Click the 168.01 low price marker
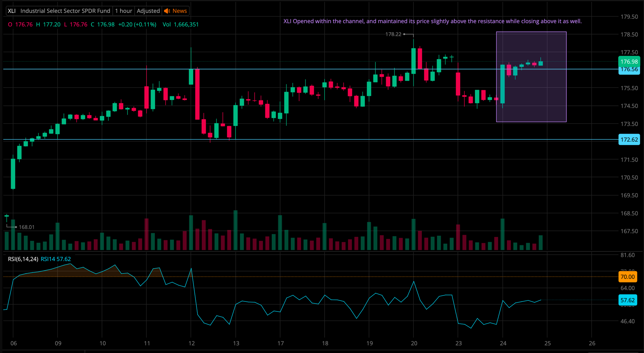 (26, 227)
